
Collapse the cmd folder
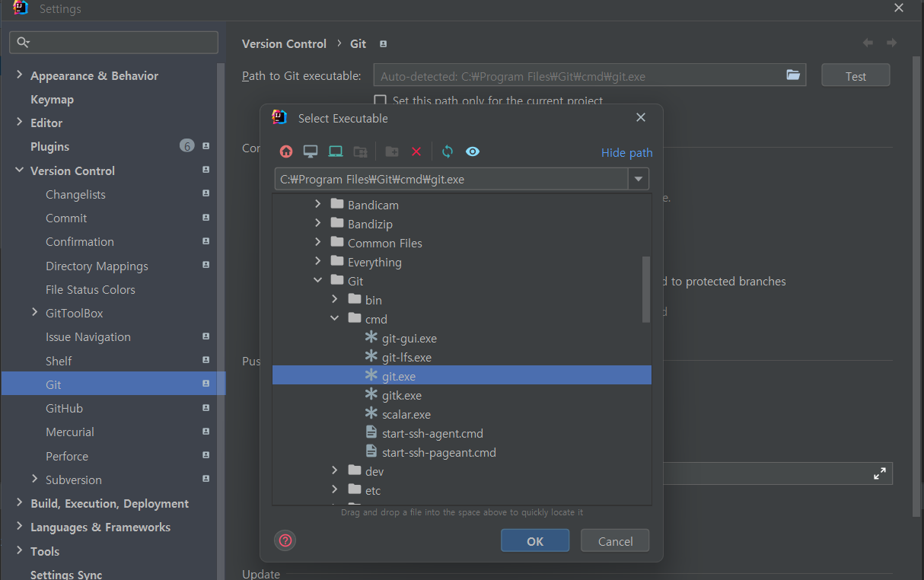[335, 319]
